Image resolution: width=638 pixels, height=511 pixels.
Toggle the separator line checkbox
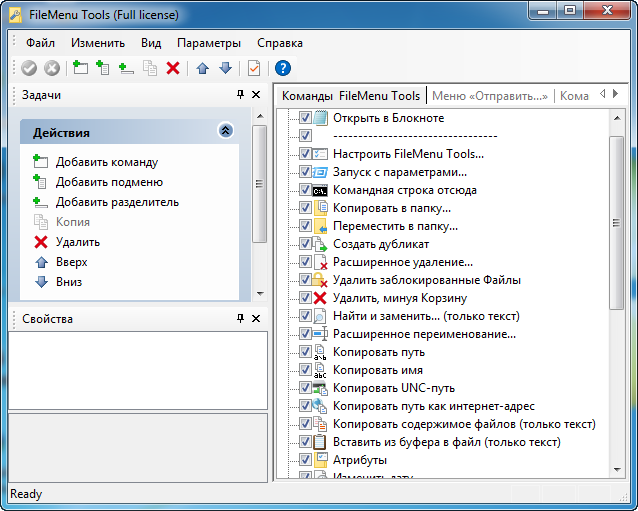[305, 136]
